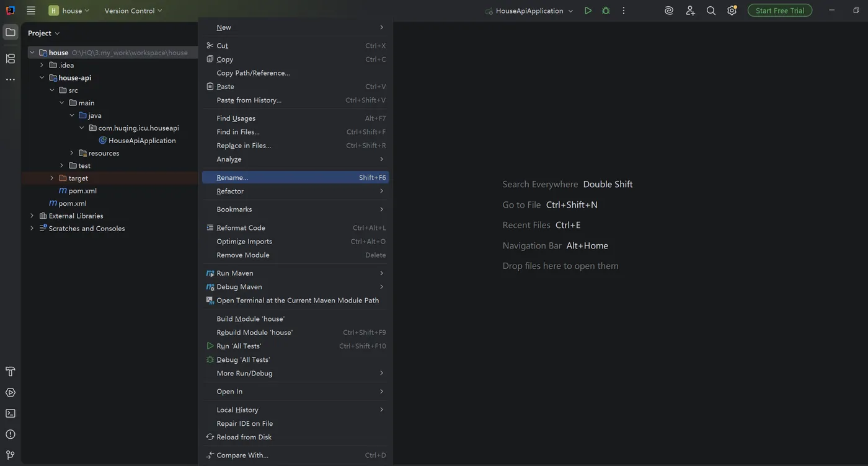Image resolution: width=868 pixels, height=466 pixels.
Task: Open the New submenu
Action: point(295,27)
